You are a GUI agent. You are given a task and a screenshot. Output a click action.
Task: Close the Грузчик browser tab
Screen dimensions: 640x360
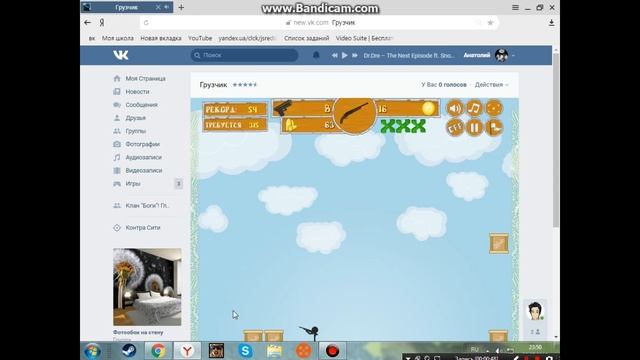(x=158, y=7)
